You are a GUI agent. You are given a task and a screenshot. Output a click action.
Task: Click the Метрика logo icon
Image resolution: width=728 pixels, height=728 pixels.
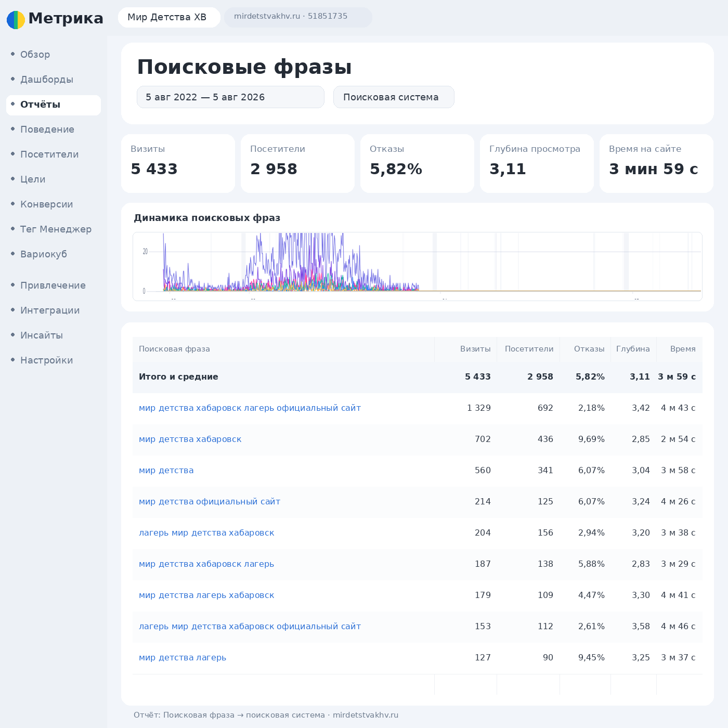point(16,20)
